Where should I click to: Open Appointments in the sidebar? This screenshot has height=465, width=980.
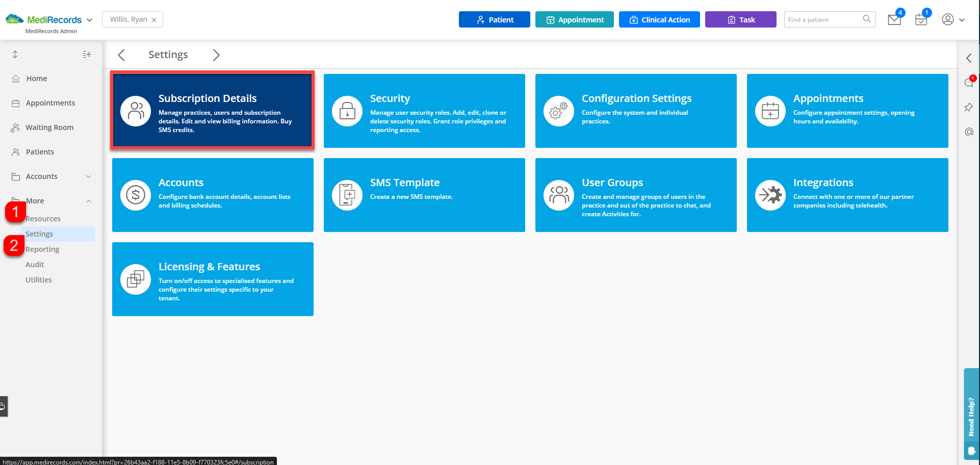(x=51, y=103)
